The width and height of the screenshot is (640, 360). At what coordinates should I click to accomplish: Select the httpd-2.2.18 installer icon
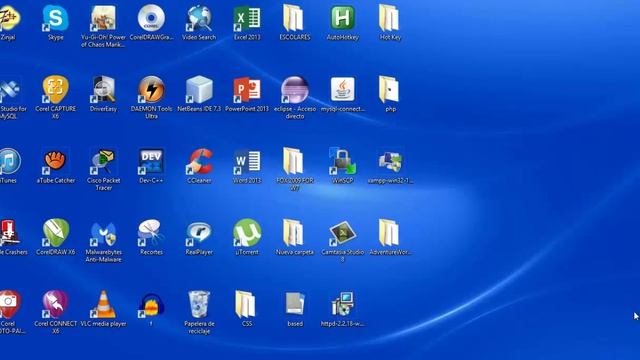click(x=342, y=304)
